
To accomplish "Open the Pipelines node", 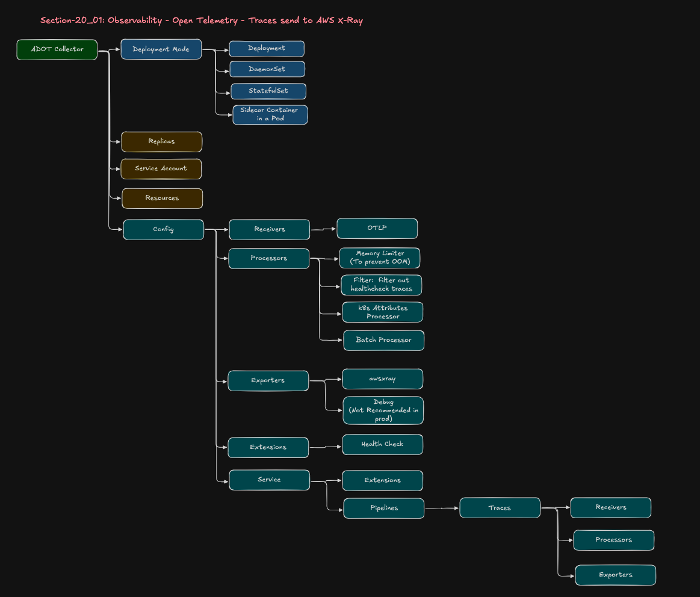I will (383, 508).
